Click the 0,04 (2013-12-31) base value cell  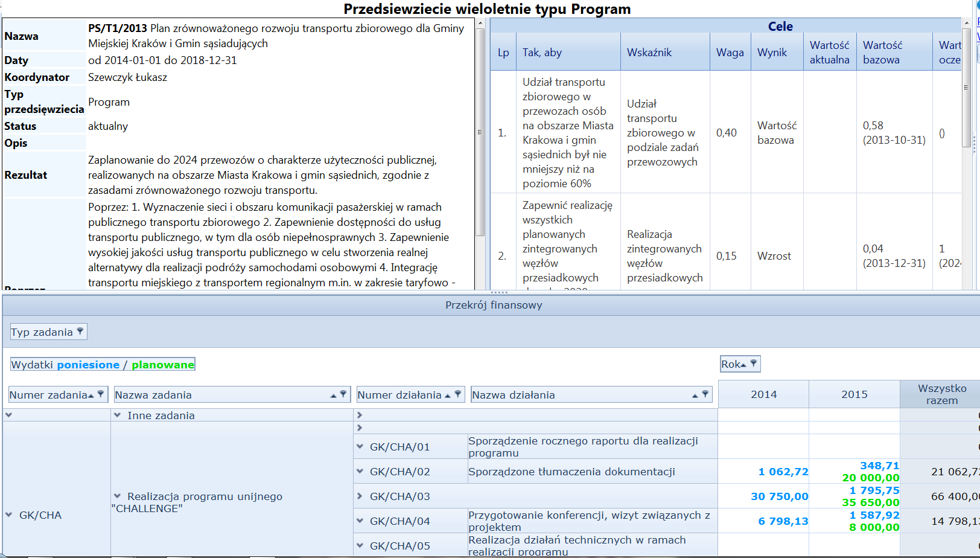click(x=894, y=256)
